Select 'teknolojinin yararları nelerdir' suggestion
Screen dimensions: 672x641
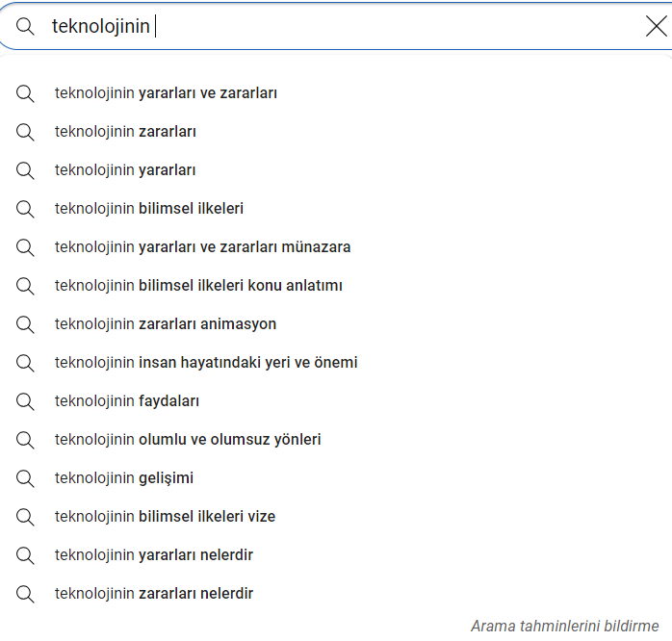click(154, 555)
